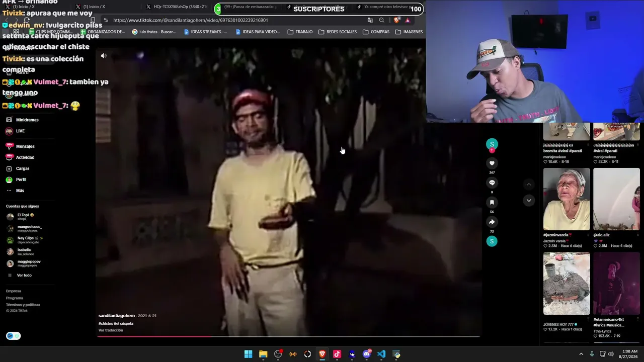Open the lulo frutas Google bookmark
This screenshot has width=644, height=362.
point(154,32)
